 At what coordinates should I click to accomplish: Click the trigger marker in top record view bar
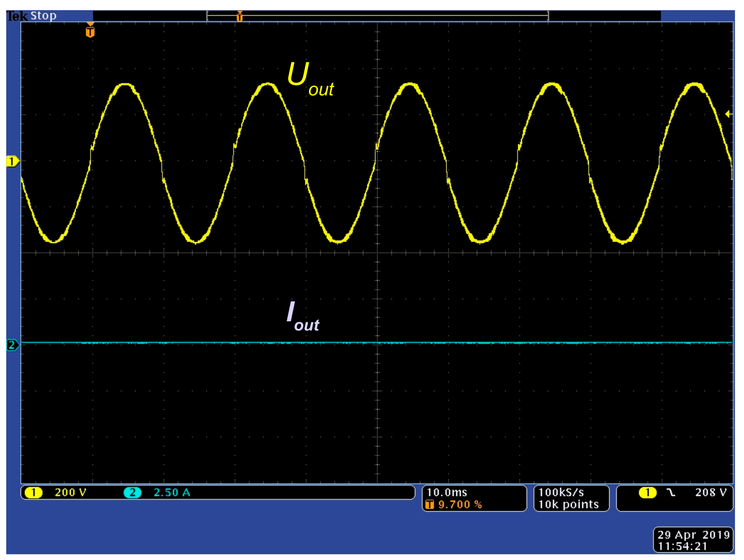(239, 16)
